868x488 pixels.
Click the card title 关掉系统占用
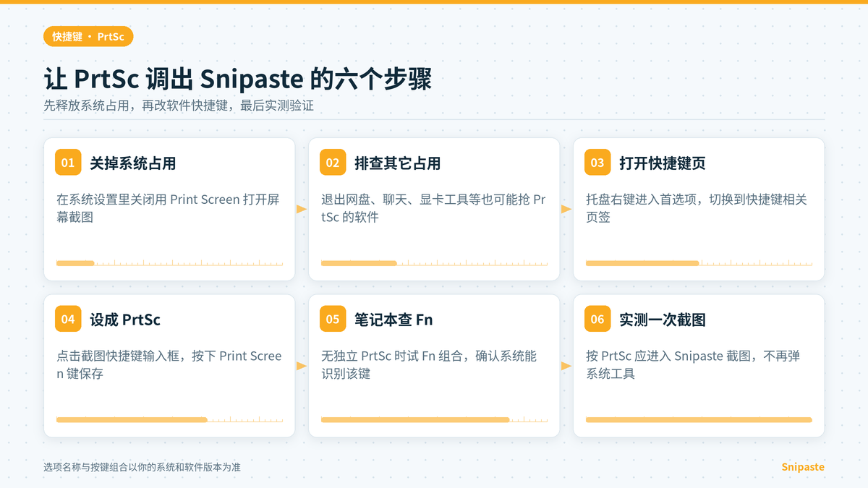(133, 163)
